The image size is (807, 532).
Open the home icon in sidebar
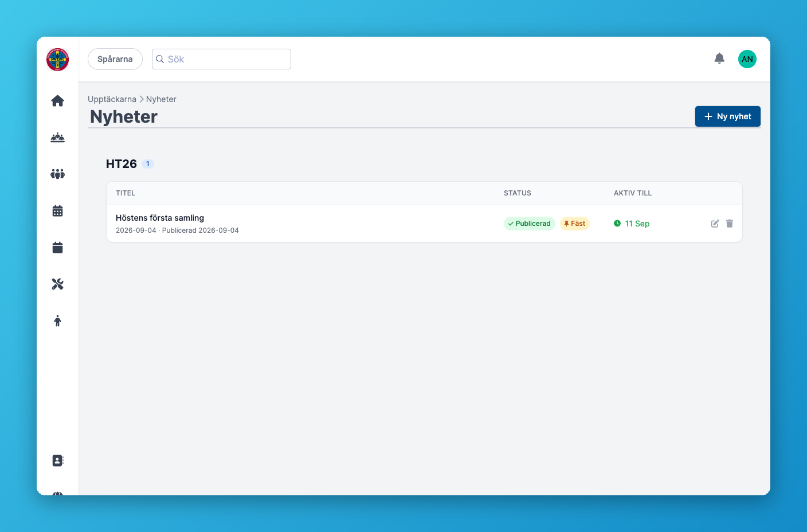click(x=57, y=101)
